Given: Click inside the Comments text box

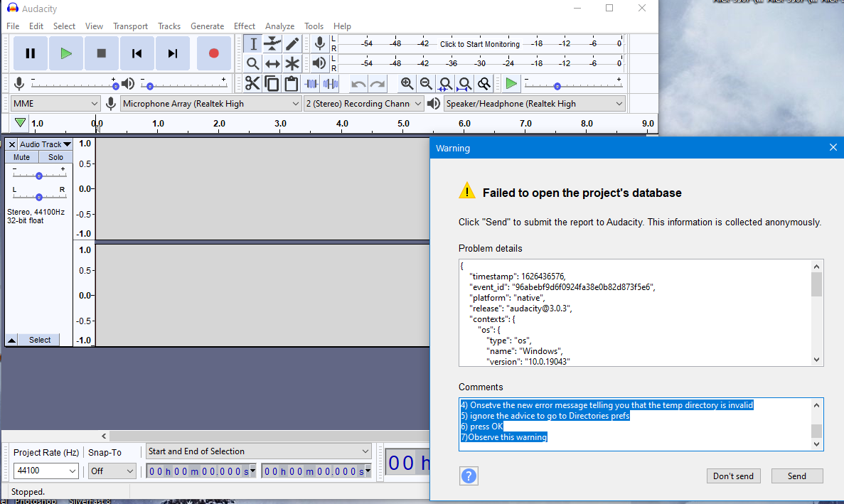Looking at the screenshot, I should (635, 424).
